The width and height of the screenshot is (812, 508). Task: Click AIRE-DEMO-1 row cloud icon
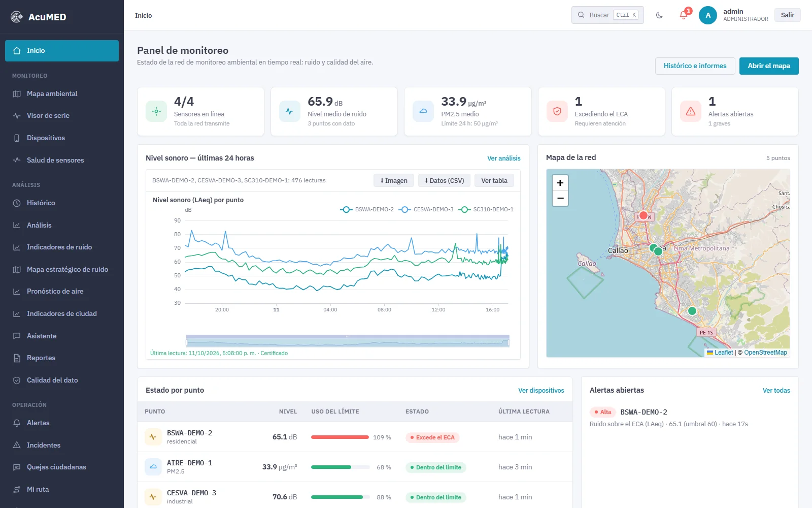(153, 467)
